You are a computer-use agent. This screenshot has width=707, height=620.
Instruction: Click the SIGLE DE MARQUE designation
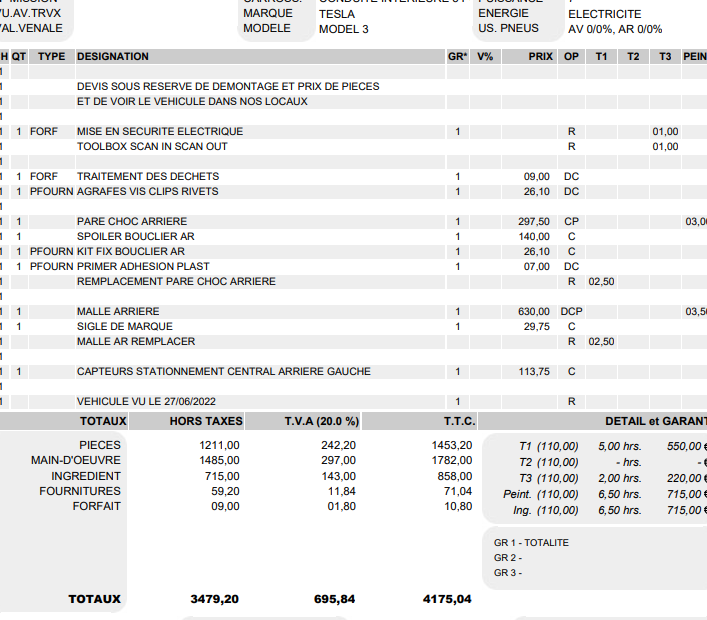124,326
